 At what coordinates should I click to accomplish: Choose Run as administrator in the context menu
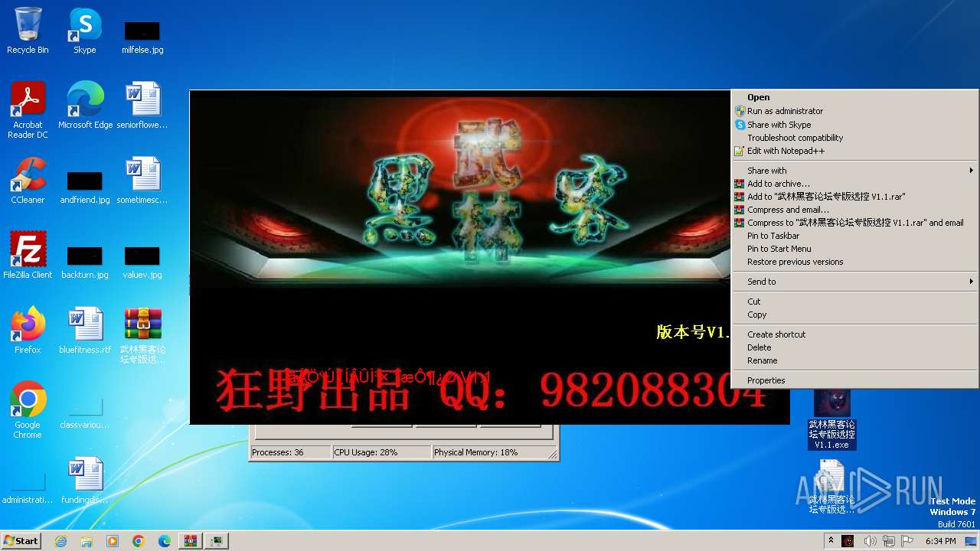tap(854, 111)
